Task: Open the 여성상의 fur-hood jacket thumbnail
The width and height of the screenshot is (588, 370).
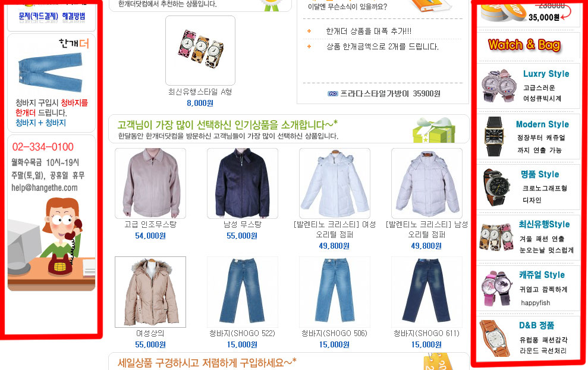Action: pos(150,291)
